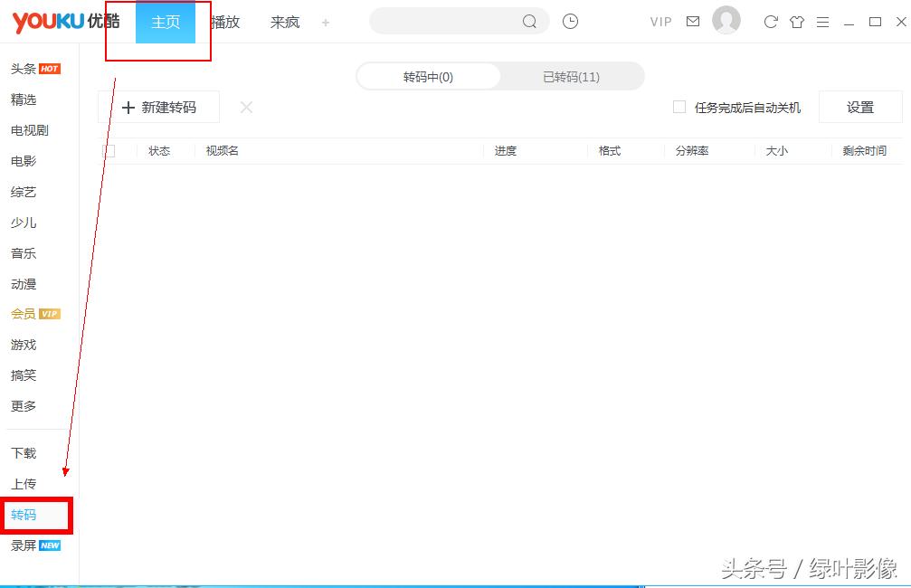Open transcoding 设置 settings
Viewport: 911px width, 588px height.
click(859, 107)
